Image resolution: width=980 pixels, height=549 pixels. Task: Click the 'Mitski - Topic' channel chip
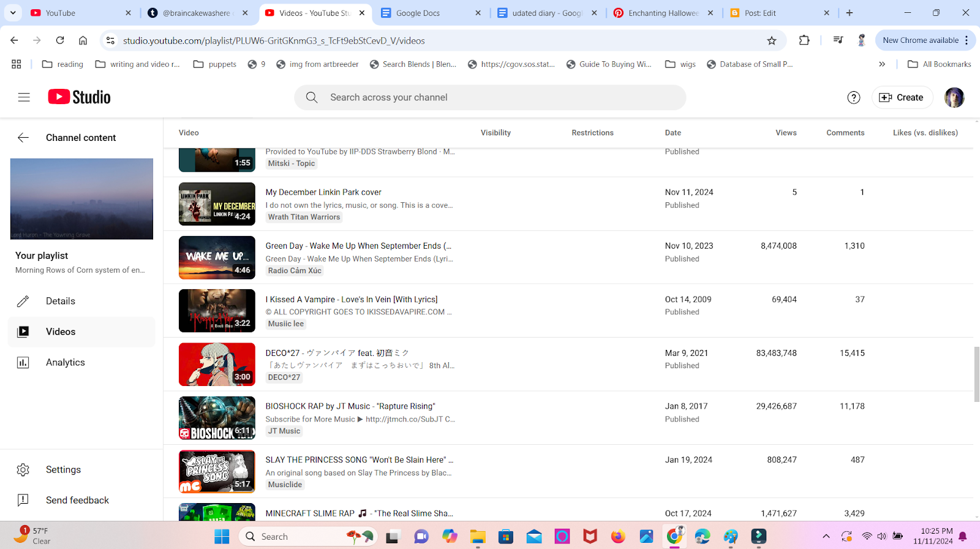click(292, 164)
